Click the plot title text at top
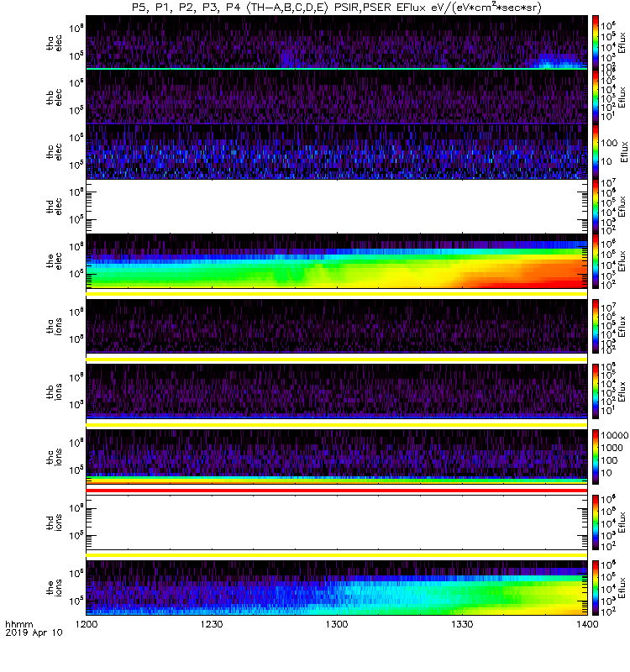The image size is (630, 672). pyautogui.click(x=337, y=8)
